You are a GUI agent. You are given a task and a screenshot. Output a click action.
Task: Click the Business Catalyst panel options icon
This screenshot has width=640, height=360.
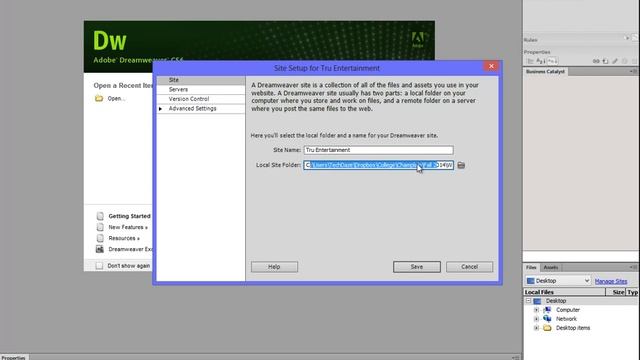coord(633,71)
